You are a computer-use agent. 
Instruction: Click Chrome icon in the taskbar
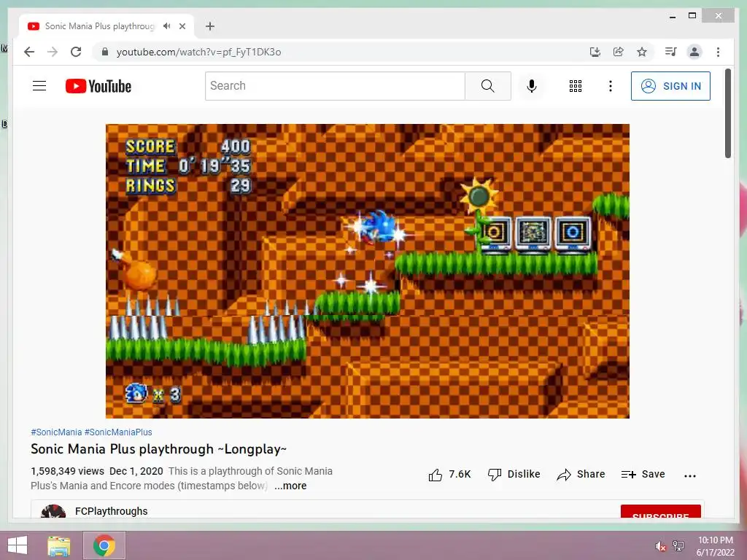pyautogui.click(x=104, y=545)
